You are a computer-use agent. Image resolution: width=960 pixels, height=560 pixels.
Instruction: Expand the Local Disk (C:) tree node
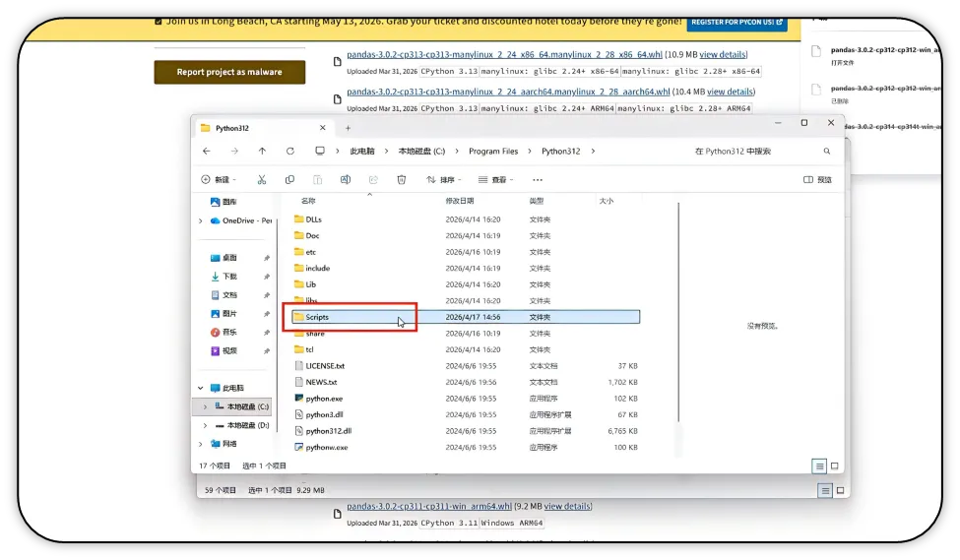pyautogui.click(x=205, y=407)
